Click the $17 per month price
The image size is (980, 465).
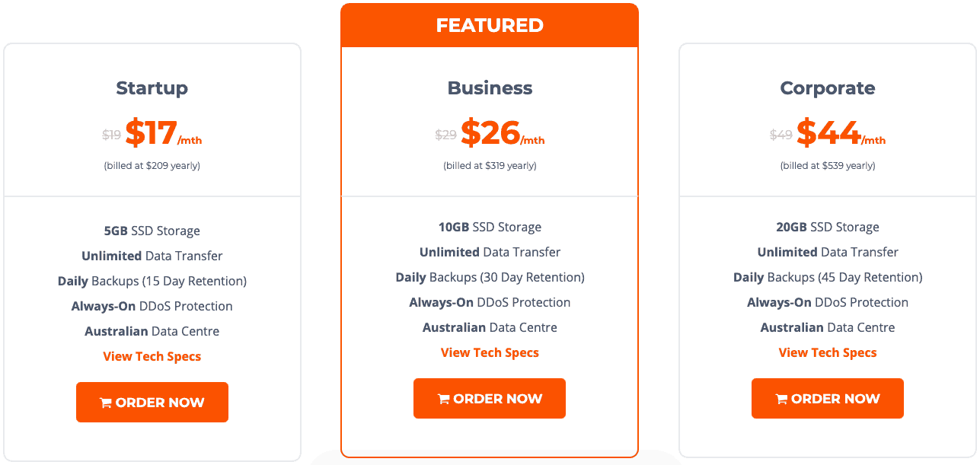point(164,134)
